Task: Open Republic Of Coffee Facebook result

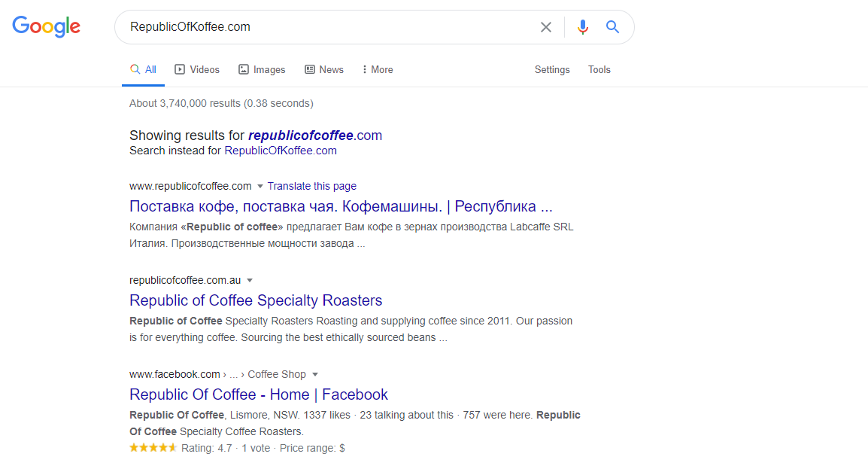Action: [259, 394]
